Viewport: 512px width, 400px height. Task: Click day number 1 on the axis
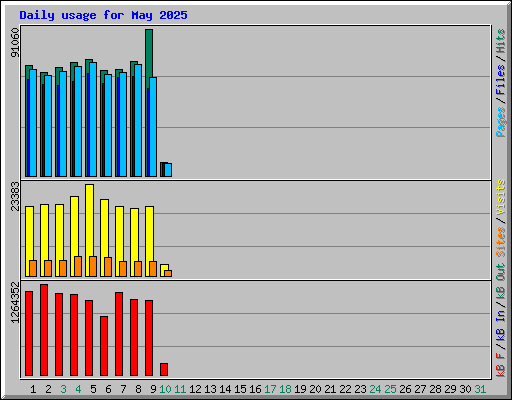33,389
